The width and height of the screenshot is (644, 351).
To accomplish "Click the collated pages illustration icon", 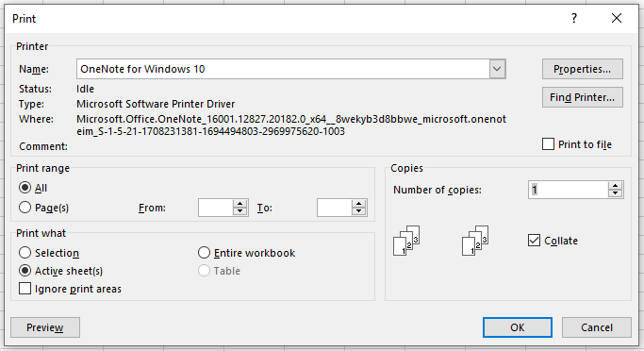I will (406, 241).
